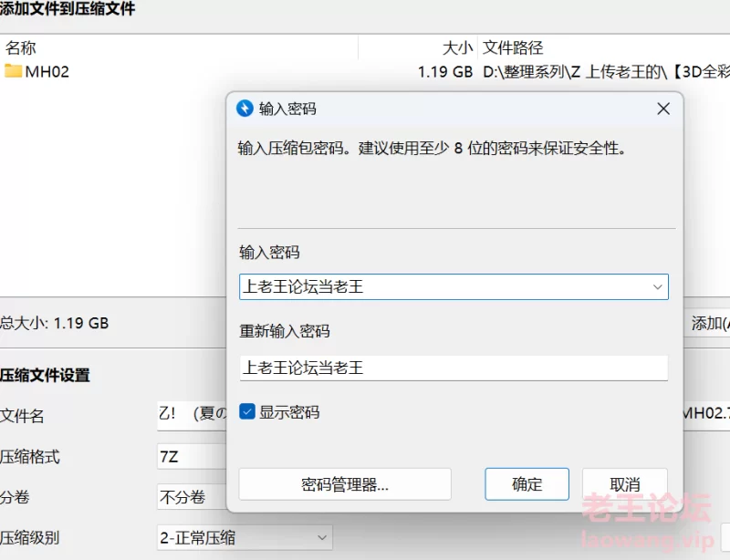The height and width of the screenshot is (560, 730).
Task: Uncheck the 显示密码 checkbox
Action: (x=246, y=411)
